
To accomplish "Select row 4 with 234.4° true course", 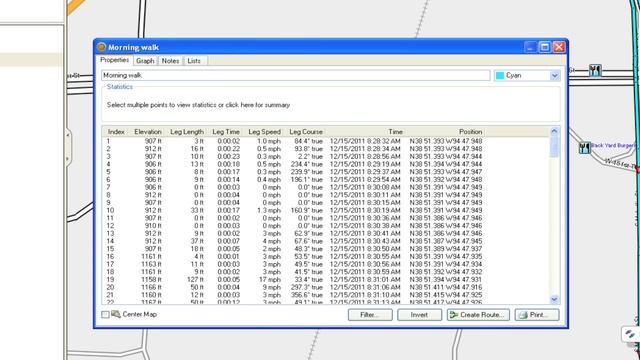I will pos(294,164).
